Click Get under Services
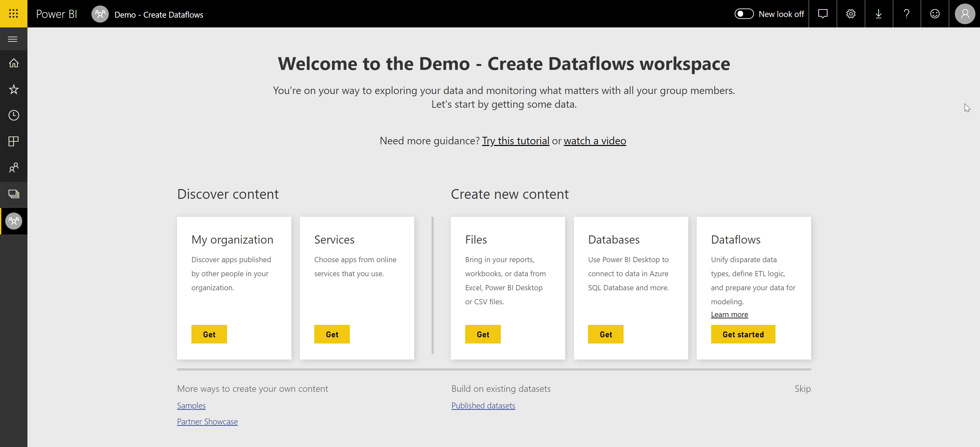Viewport: 980px width, 447px height. coord(332,334)
